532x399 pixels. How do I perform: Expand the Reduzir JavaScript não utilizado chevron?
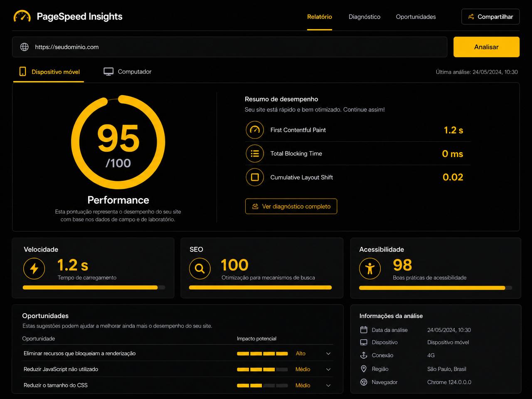[x=328, y=369]
